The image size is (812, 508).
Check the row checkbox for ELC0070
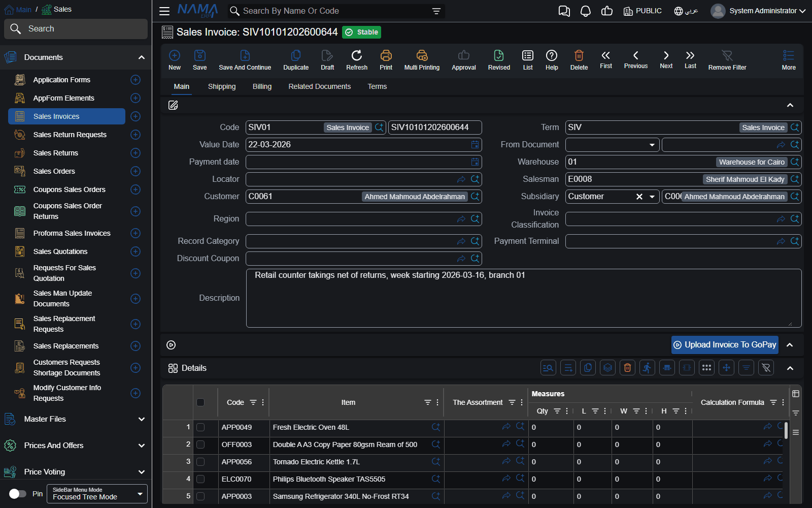click(x=200, y=479)
